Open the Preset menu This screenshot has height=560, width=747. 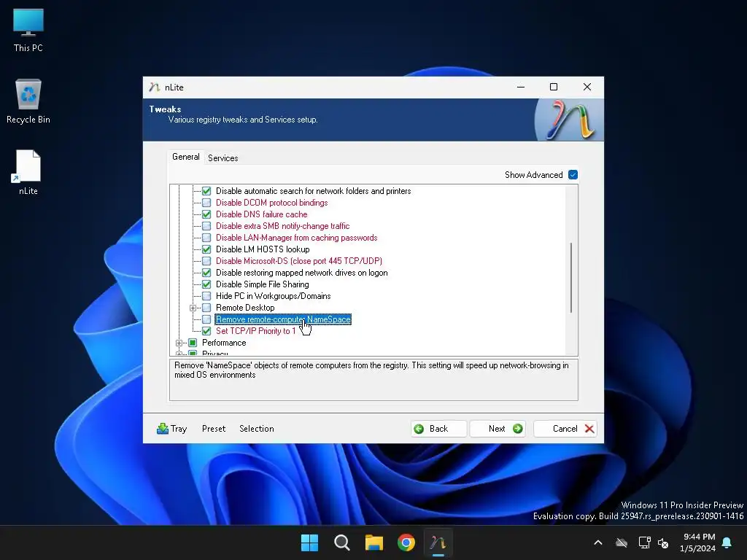tap(214, 429)
